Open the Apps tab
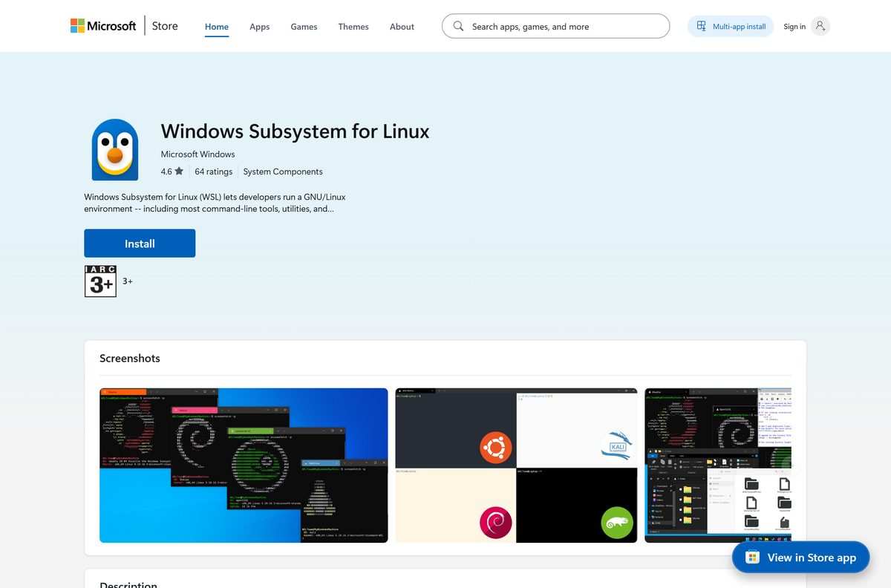Viewport: 891px width, 588px height. 259,27
